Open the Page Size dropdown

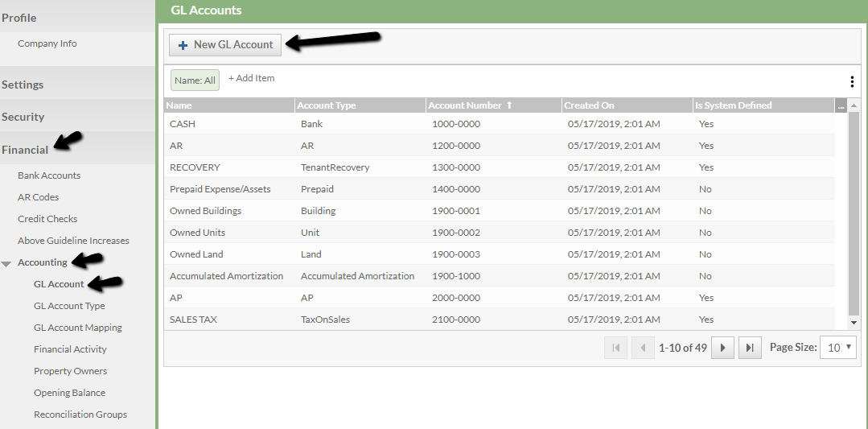(x=837, y=348)
